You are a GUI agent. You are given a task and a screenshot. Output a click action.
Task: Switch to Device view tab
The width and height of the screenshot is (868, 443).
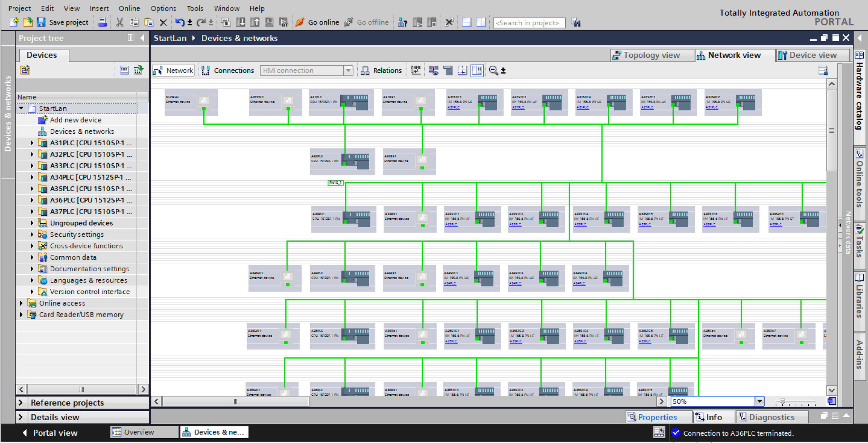click(x=812, y=55)
